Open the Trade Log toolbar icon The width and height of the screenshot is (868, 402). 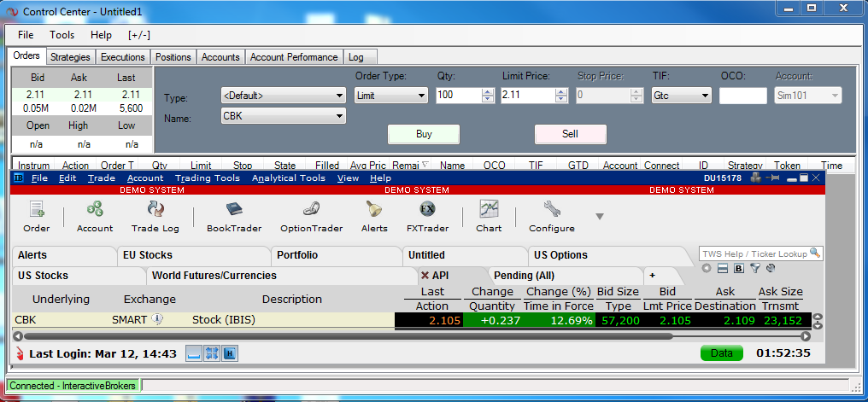(155, 217)
